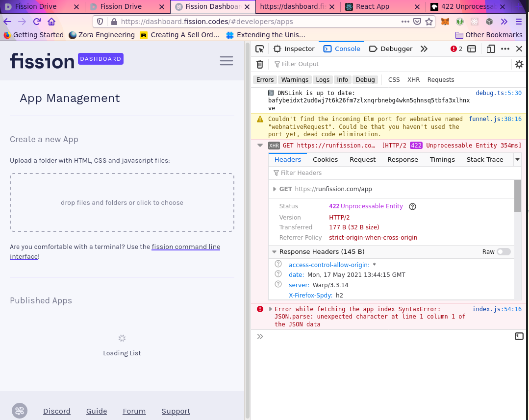The width and height of the screenshot is (529, 420).
Task: Open the Fission dashboard hamburger menu
Action: click(227, 61)
